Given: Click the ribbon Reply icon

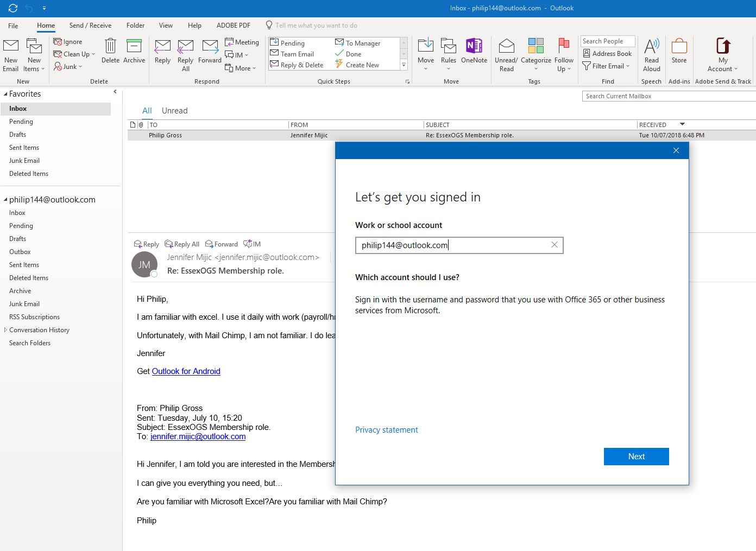Looking at the screenshot, I should 162,47.
